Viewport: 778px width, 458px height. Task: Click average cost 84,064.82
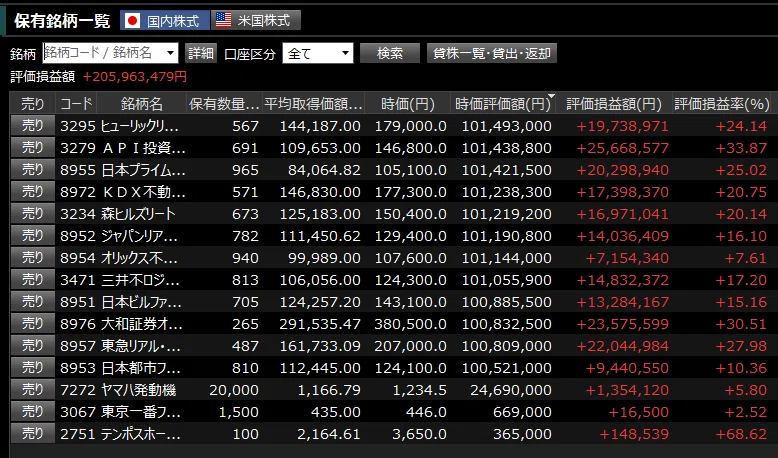tap(324, 170)
